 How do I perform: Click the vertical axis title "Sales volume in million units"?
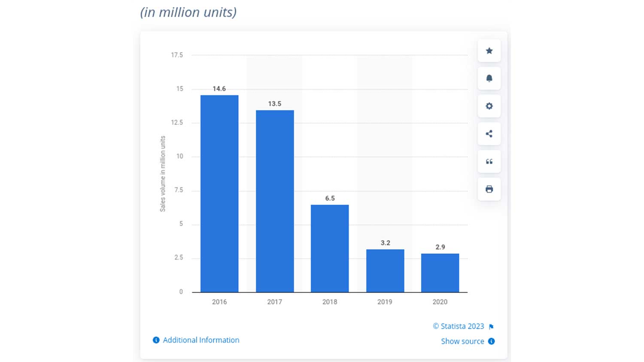point(163,174)
